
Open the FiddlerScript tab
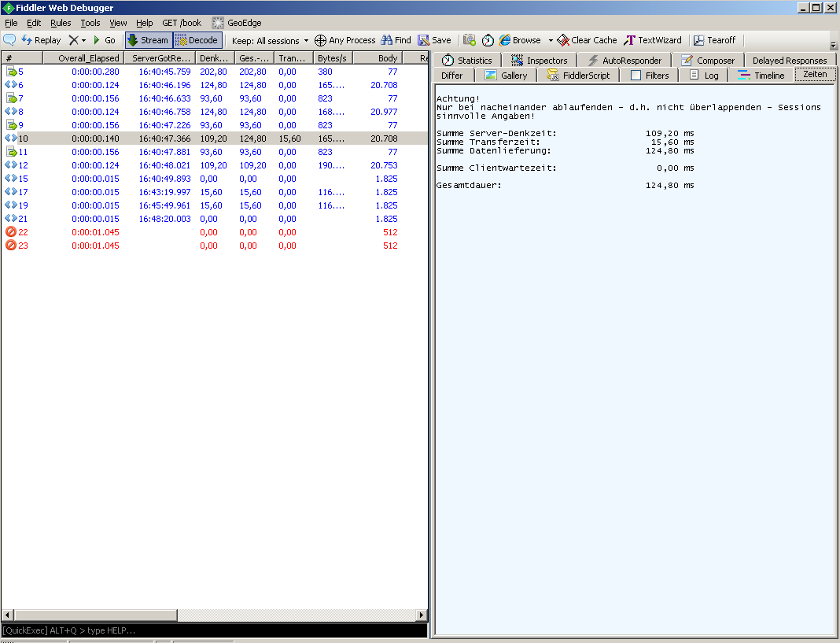tap(578, 75)
